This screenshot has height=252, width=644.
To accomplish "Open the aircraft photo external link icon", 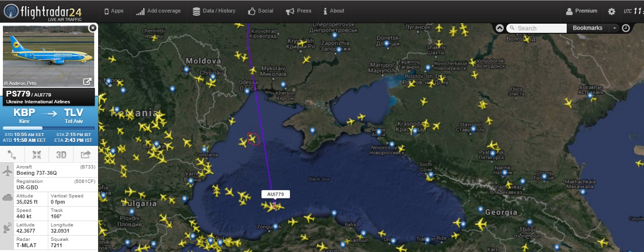I will pos(87,82).
